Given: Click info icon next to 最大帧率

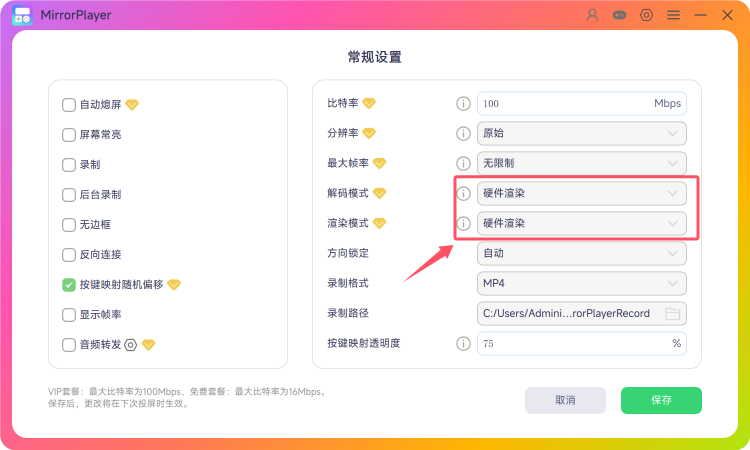Looking at the screenshot, I should (x=463, y=164).
